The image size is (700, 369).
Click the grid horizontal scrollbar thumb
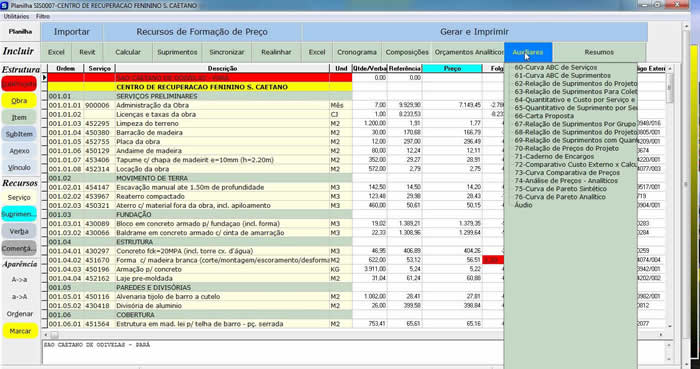[54, 334]
